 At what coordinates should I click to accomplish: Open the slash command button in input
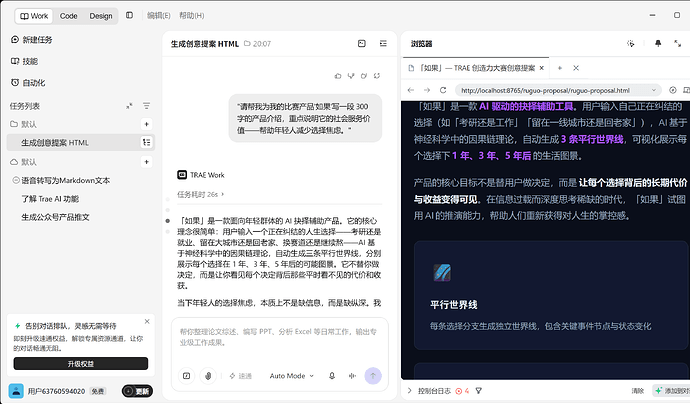[187, 376]
